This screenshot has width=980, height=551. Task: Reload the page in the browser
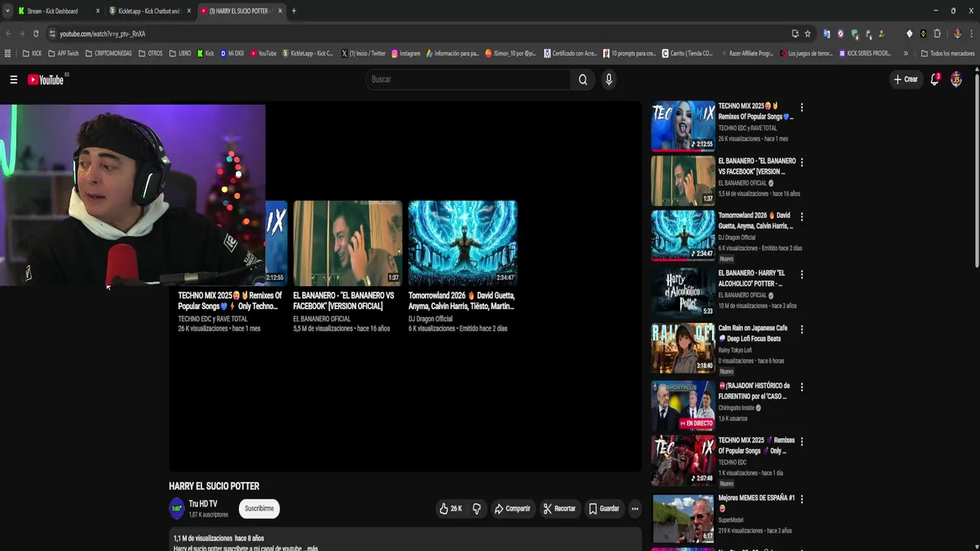pos(35,34)
